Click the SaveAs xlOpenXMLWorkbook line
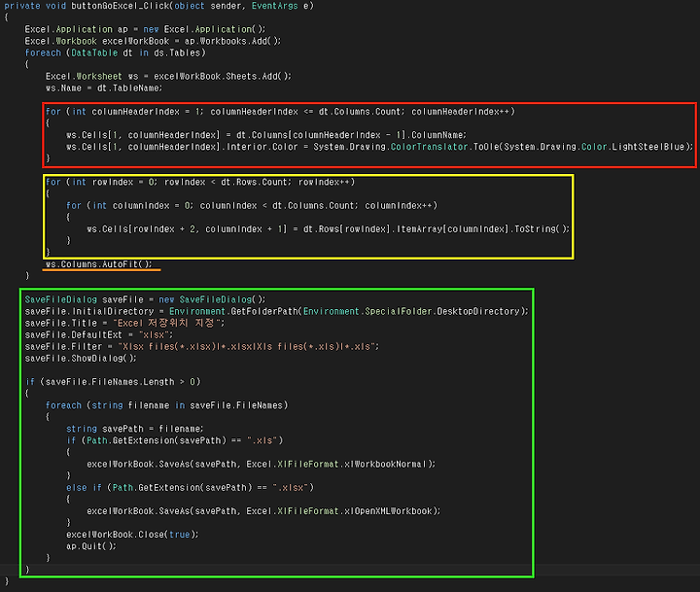Viewport: 700px width, 592px height. pyautogui.click(x=263, y=511)
